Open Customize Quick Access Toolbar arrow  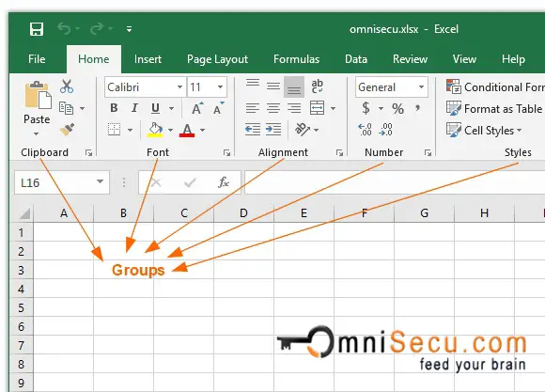point(129,29)
